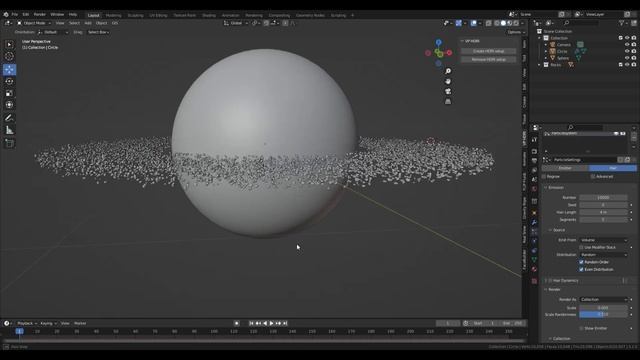Open the Emit From Volume dropdown
The width and height of the screenshot is (640, 360).
tap(604, 240)
